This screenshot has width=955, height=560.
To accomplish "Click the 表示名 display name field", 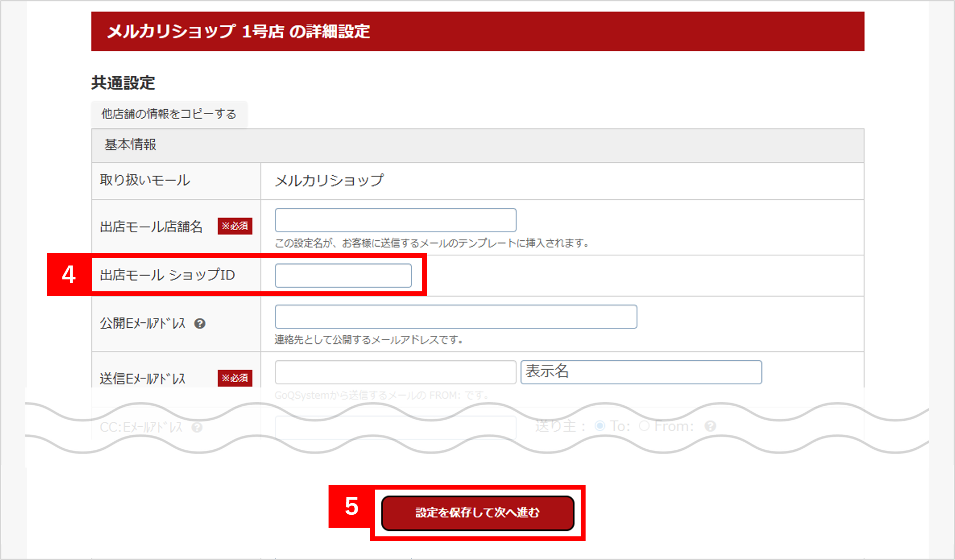I will point(641,372).
